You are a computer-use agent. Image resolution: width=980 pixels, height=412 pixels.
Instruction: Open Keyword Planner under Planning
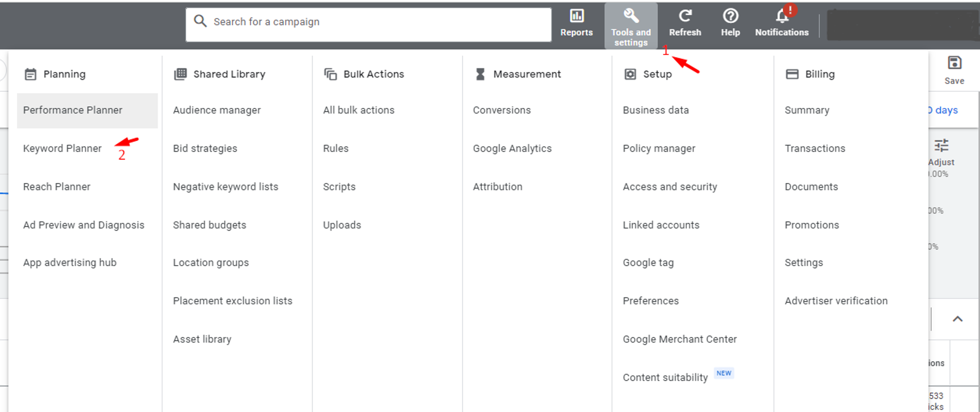tap(62, 148)
